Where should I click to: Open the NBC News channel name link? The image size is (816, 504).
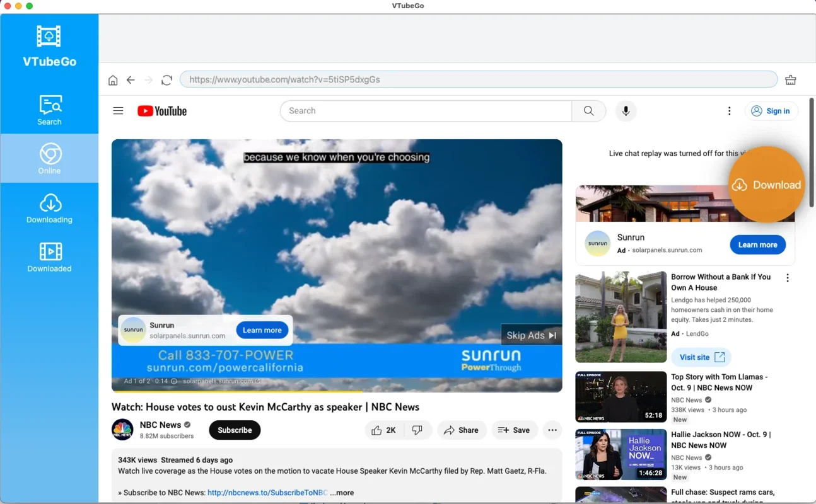pyautogui.click(x=160, y=425)
